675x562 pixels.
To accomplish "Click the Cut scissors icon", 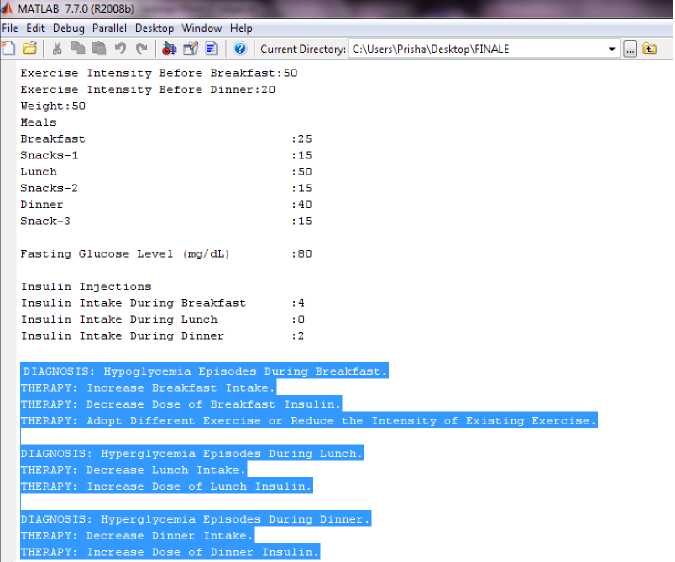I will pos(57,49).
